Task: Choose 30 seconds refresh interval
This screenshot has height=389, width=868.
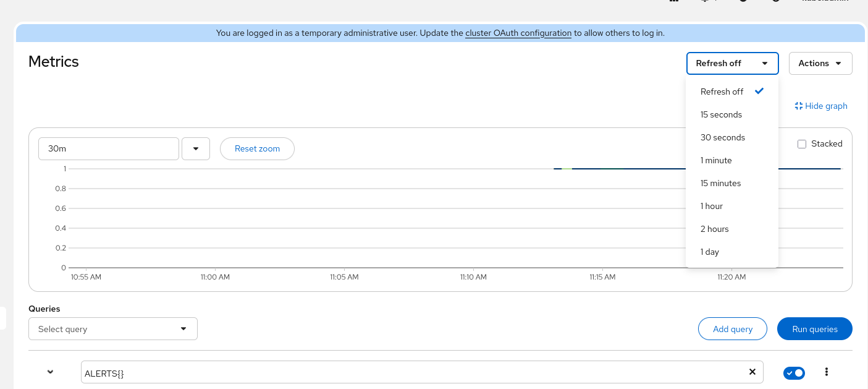Action: click(722, 137)
